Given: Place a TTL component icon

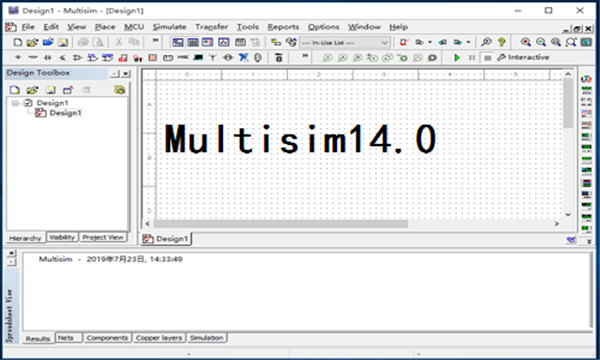Looking at the screenshot, I should pyautogui.click(x=93, y=57).
